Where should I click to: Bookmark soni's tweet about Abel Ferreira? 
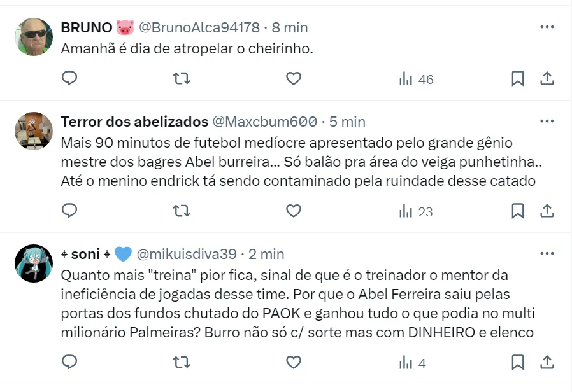(x=518, y=362)
